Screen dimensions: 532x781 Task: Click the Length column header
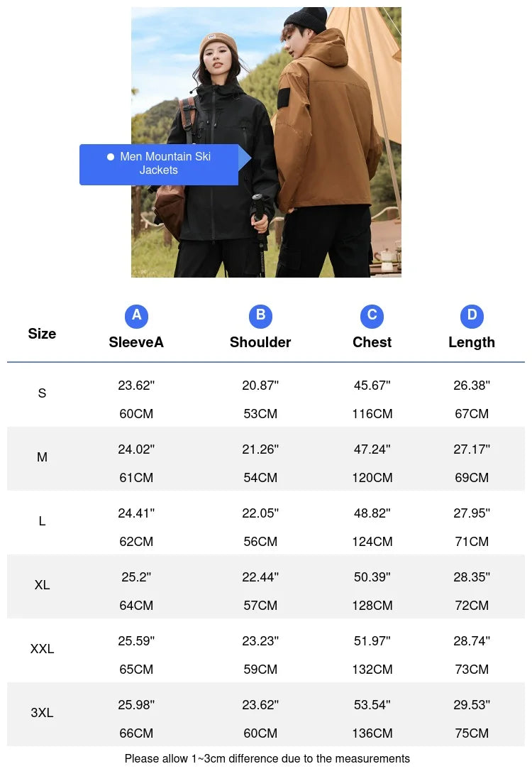pos(472,342)
